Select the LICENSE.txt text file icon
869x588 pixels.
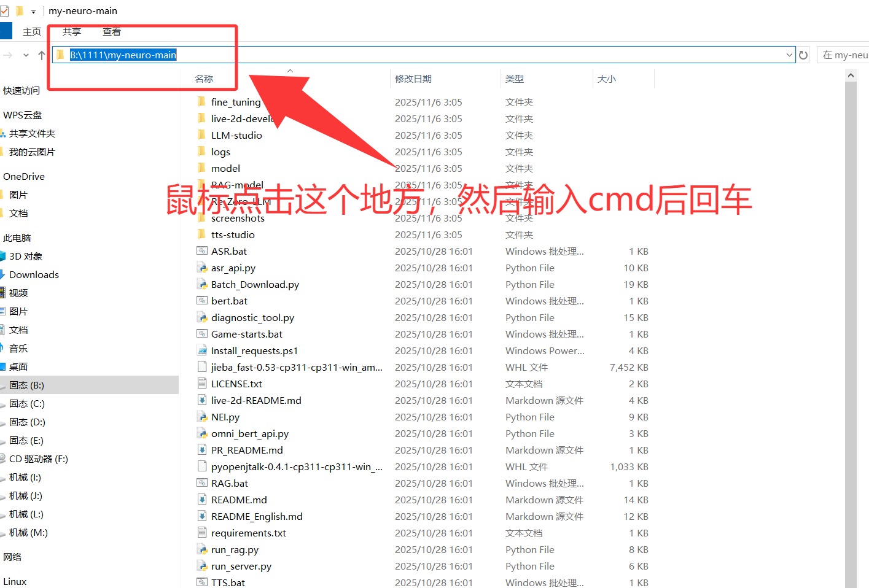[x=201, y=384]
